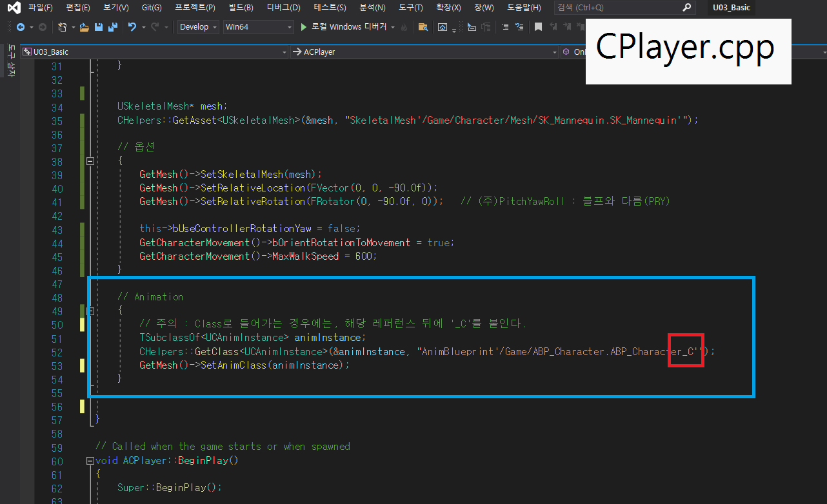This screenshot has height=504, width=827.
Task: Click the save file disk icon
Action: (x=98, y=27)
